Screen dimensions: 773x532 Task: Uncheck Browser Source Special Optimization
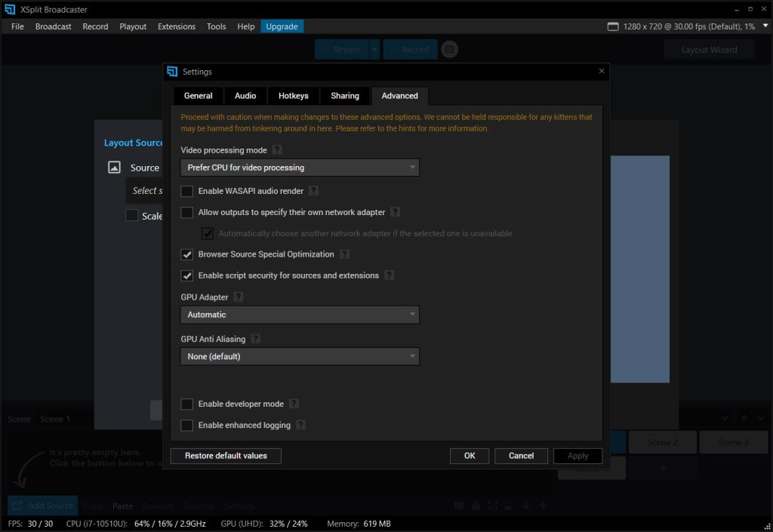tap(187, 254)
